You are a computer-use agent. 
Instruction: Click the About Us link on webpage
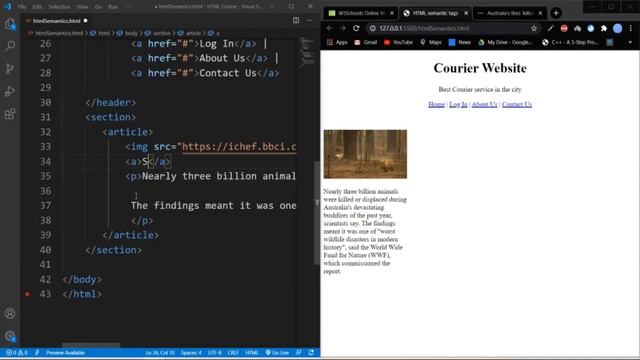point(484,104)
